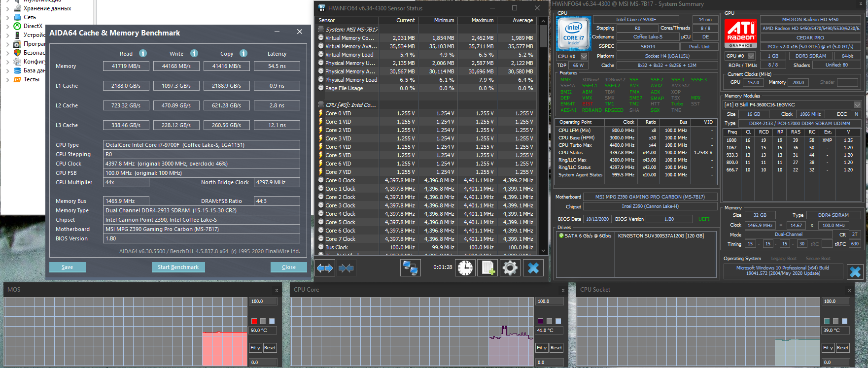868x368 pixels.
Task: Click the Average column header in HWiNFO
Action: tap(517, 20)
